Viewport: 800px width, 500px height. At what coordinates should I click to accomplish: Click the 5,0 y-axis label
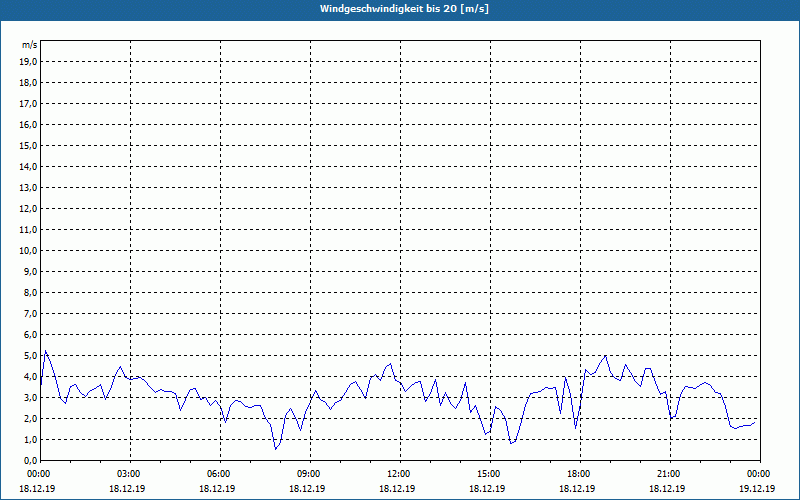[30, 356]
